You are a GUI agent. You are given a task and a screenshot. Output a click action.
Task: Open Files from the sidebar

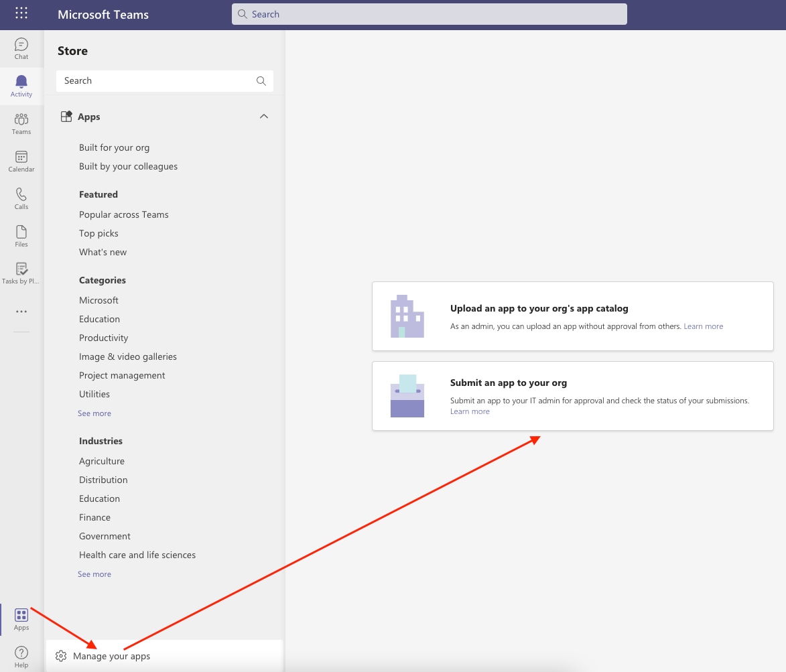pyautogui.click(x=21, y=235)
